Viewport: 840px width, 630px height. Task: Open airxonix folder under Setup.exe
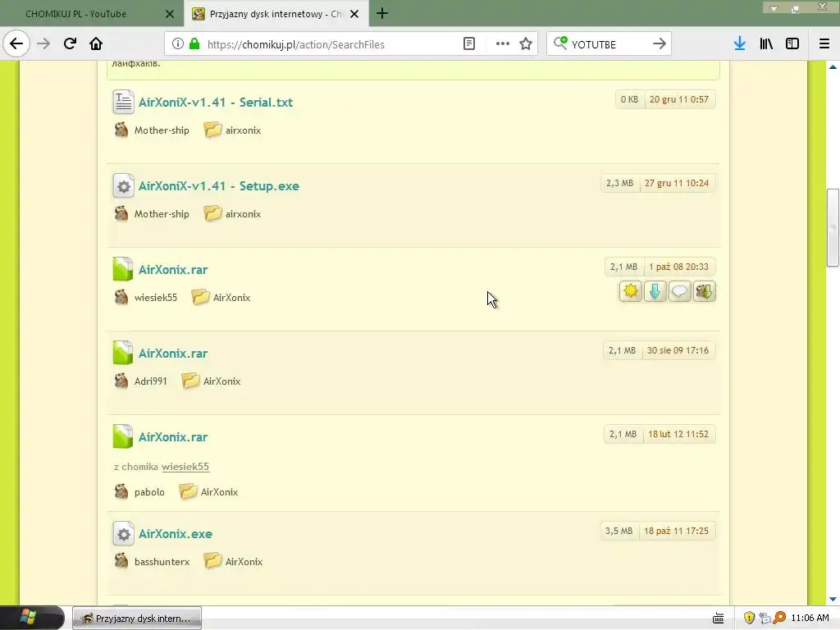(243, 214)
